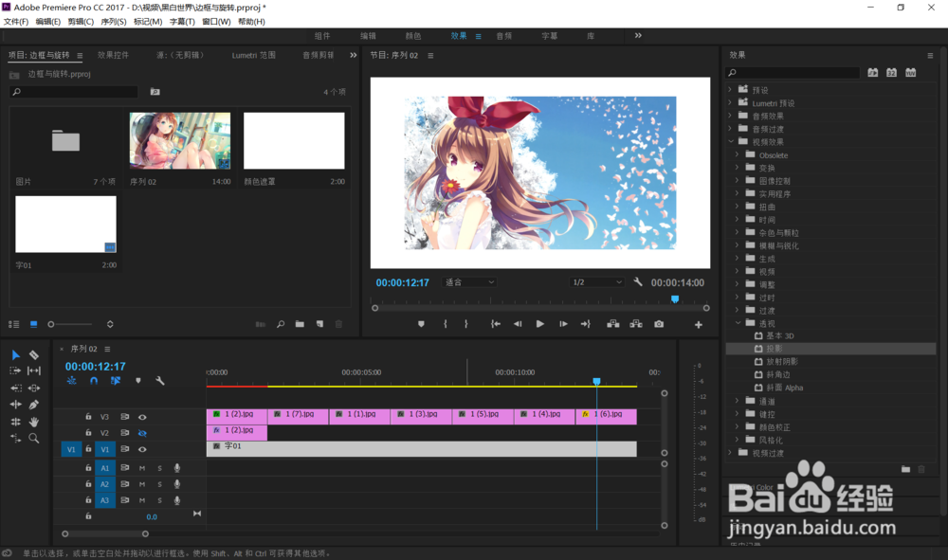Toggle A3 voice-over record microphone
Screen dimensions: 948x560
click(x=177, y=500)
